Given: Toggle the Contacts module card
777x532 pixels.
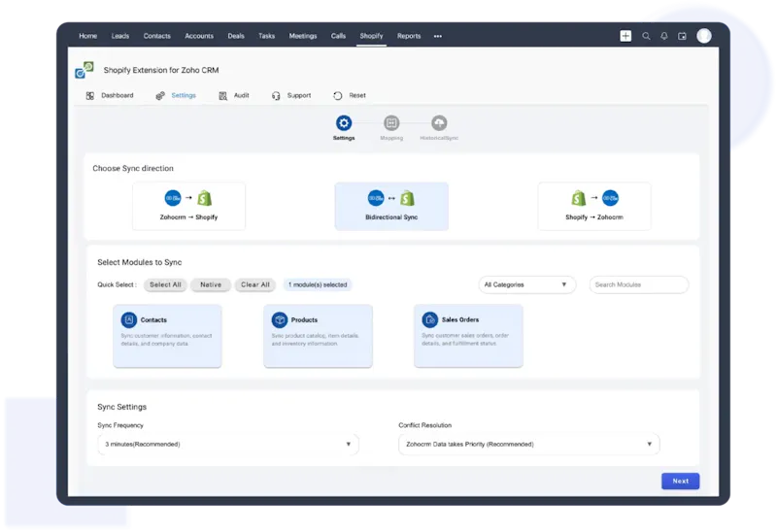Looking at the screenshot, I should pyautogui.click(x=167, y=336).
